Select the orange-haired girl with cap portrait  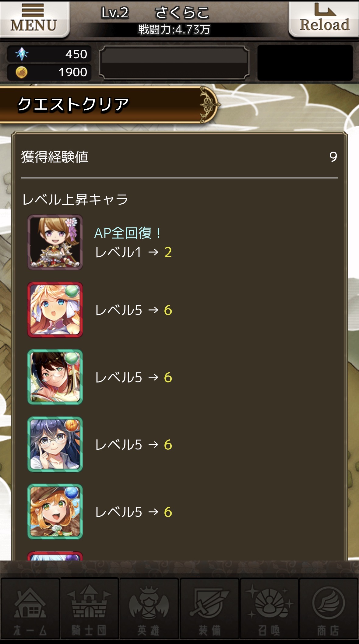click(x=55, y=512)
